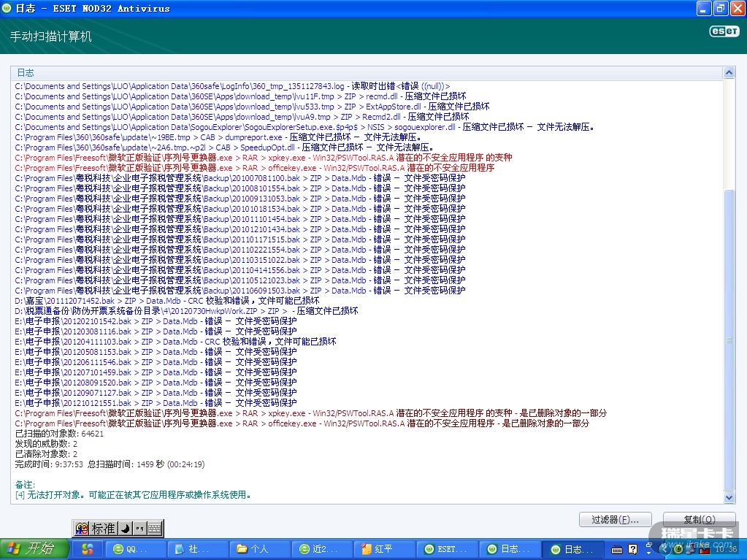
Task: Toggle Chinese punctuation mode on the IME bar
Action: click(139, 528)
